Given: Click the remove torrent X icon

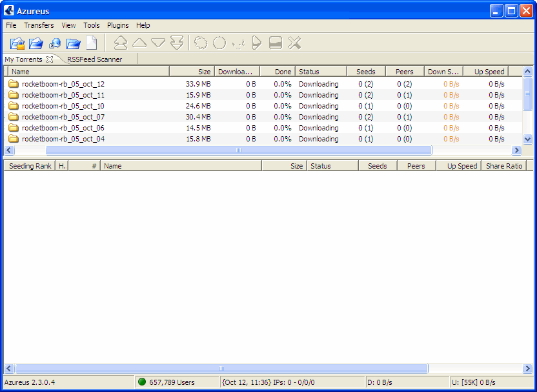Looking at the screenshot, I should [x=294, y=43].
